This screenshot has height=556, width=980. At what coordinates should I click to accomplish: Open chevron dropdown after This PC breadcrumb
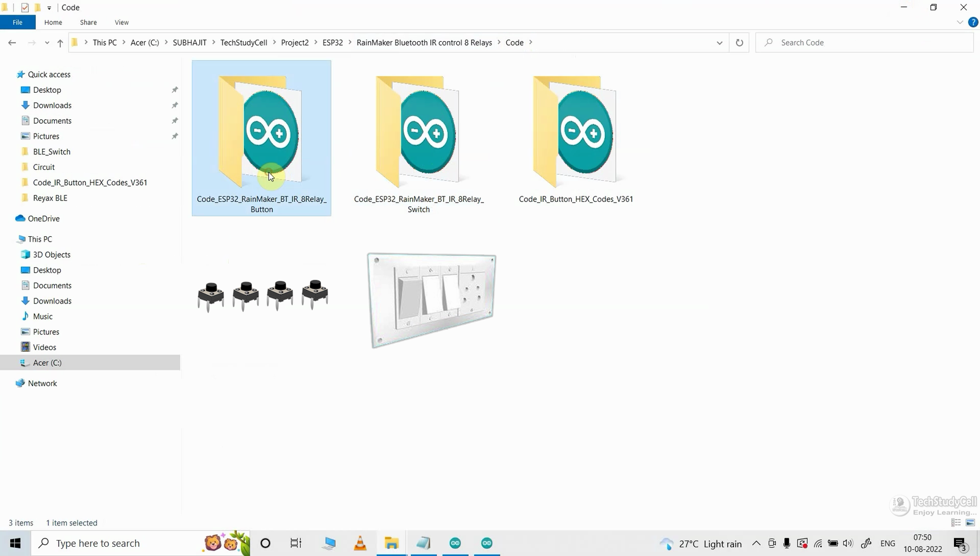click(x=124, y=42)
